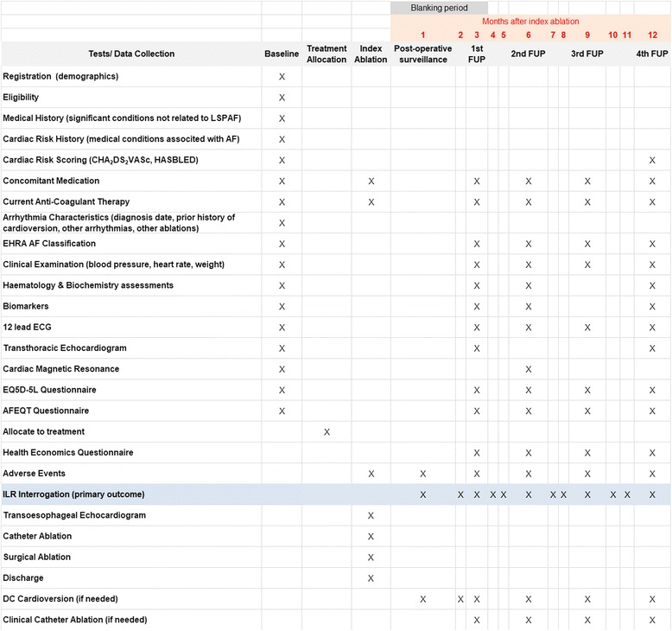Select the Treatment Allocation column header
Image resolution: width=672 pixels, height=631 pixels.
(x=326, y=54)
